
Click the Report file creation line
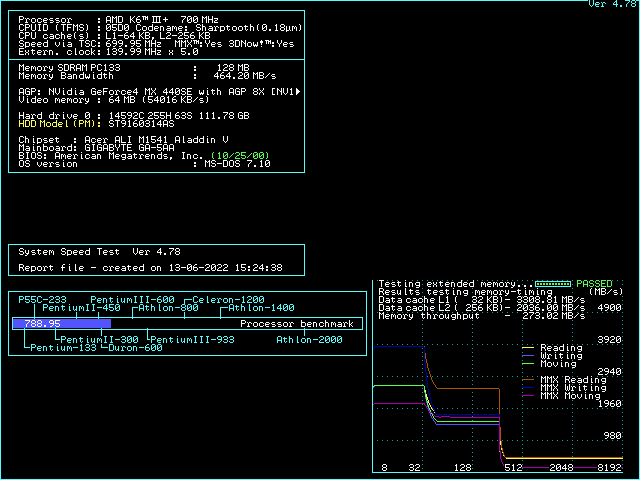[150, 268]
